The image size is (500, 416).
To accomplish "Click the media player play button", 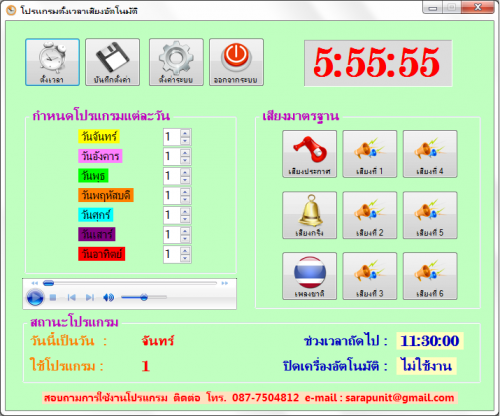I will click(x=35, y=297).
